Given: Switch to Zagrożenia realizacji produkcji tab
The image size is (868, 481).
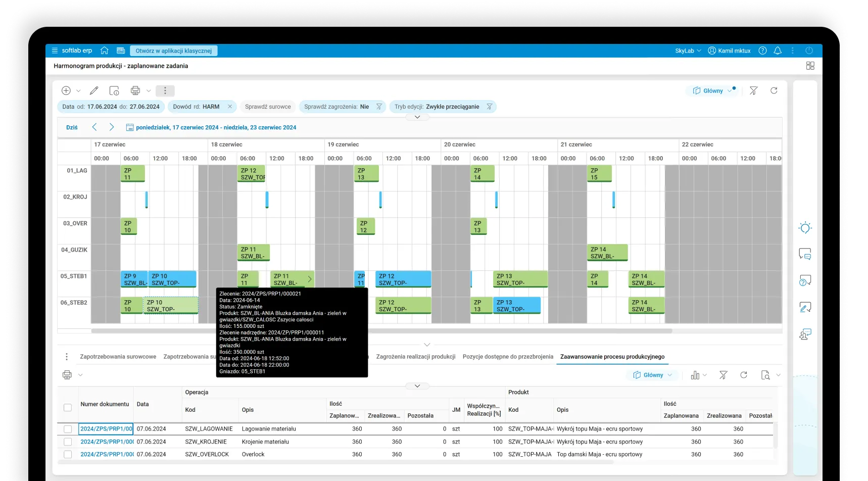Looking at the screenshot, I should point(415,357).
